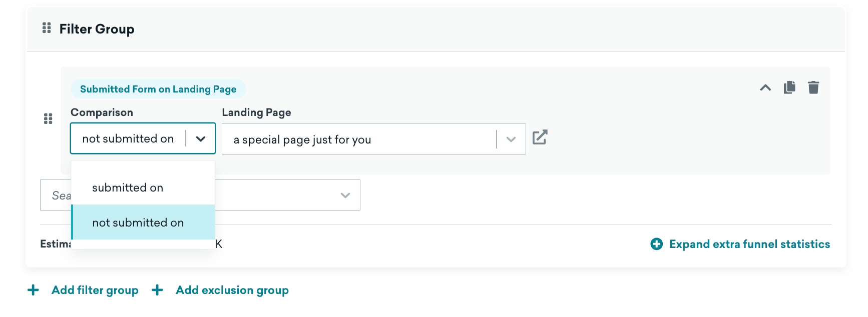Click the Submitted Form on Landing Page tag
868x317 pixels.
click(158, 89)
